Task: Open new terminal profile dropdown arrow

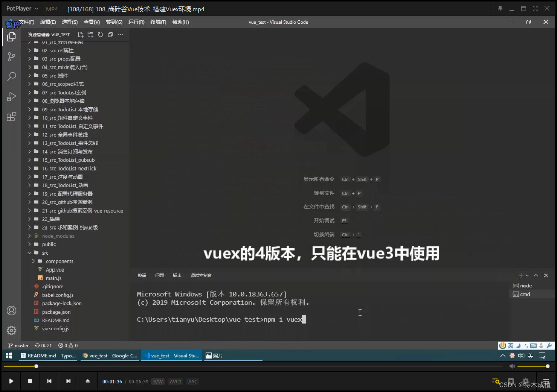Action: [x=527, y=275]
